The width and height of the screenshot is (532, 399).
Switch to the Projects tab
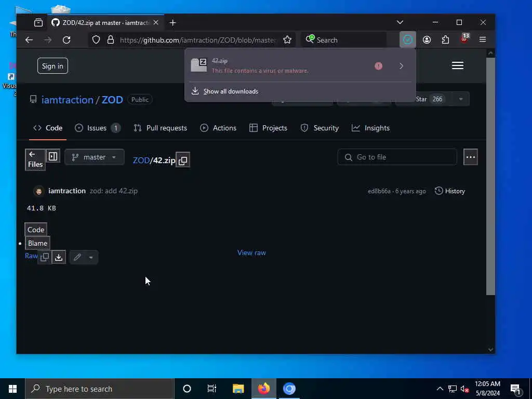[269, 128]
